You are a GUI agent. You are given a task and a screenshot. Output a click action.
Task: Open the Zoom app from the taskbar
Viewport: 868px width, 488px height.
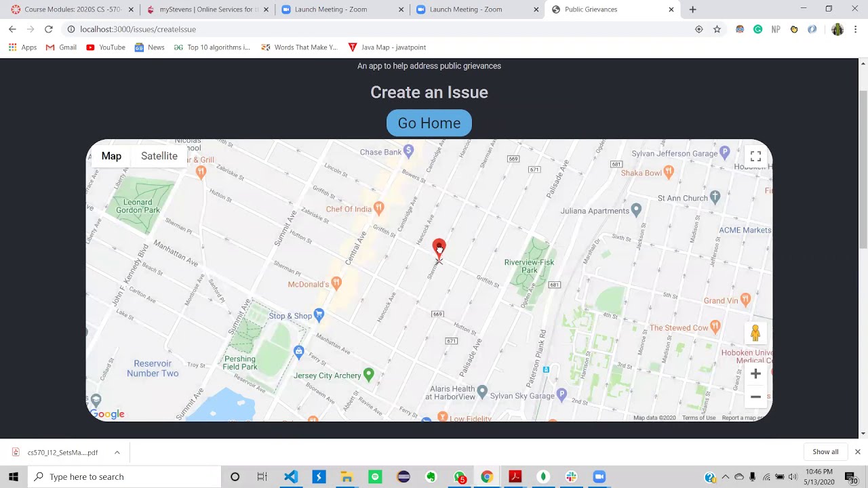[599, 476]
